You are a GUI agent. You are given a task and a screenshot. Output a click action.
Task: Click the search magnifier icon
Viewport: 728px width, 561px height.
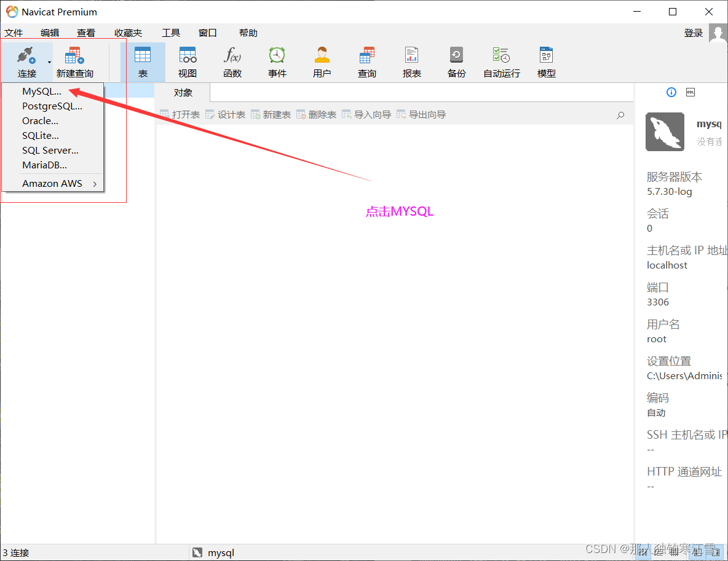point(620,115)
